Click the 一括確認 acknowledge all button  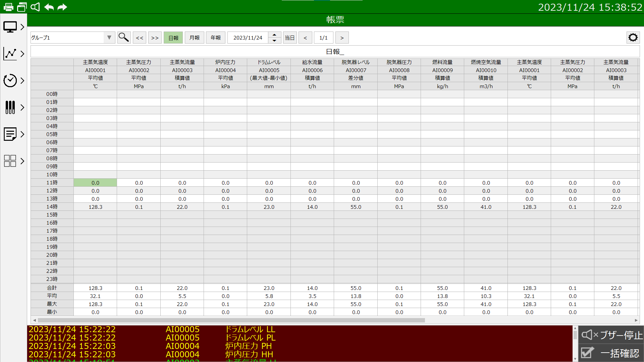(x=611, y=353)
